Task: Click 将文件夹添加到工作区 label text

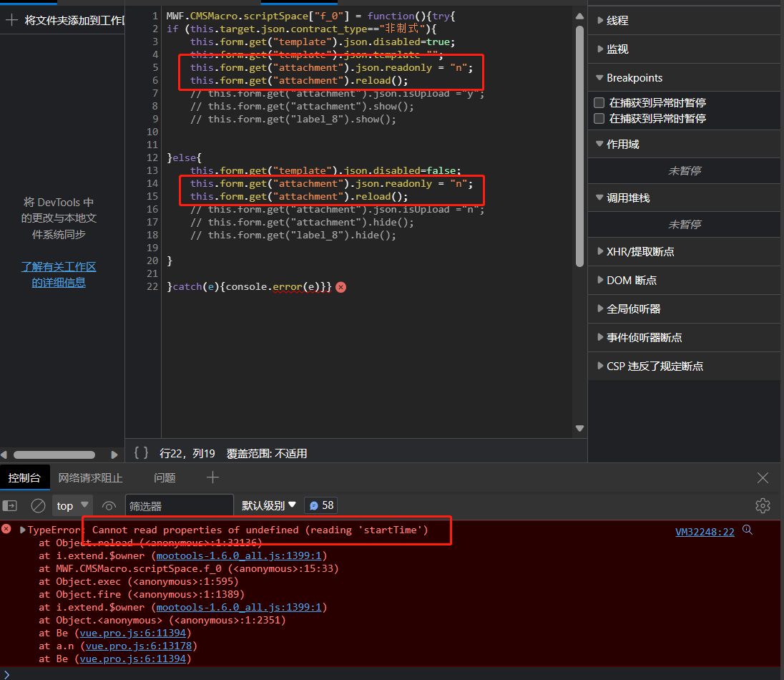Action: (74, 20)
